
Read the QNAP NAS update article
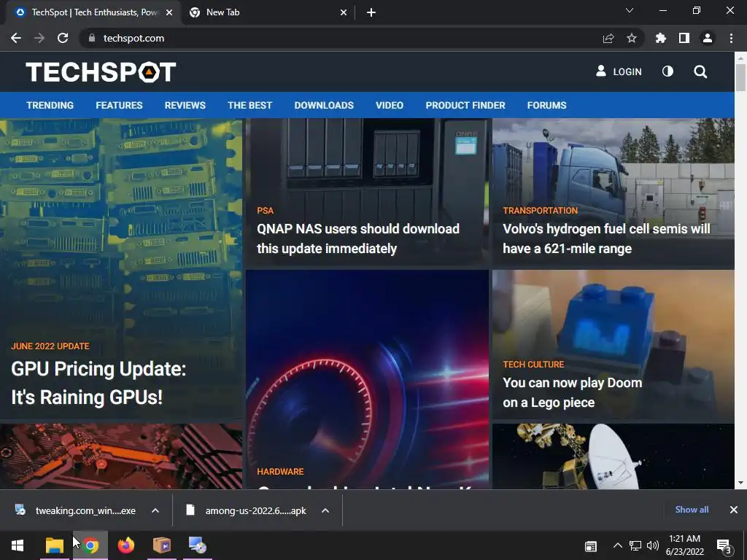pyautogui.click(x=357, y=238)
